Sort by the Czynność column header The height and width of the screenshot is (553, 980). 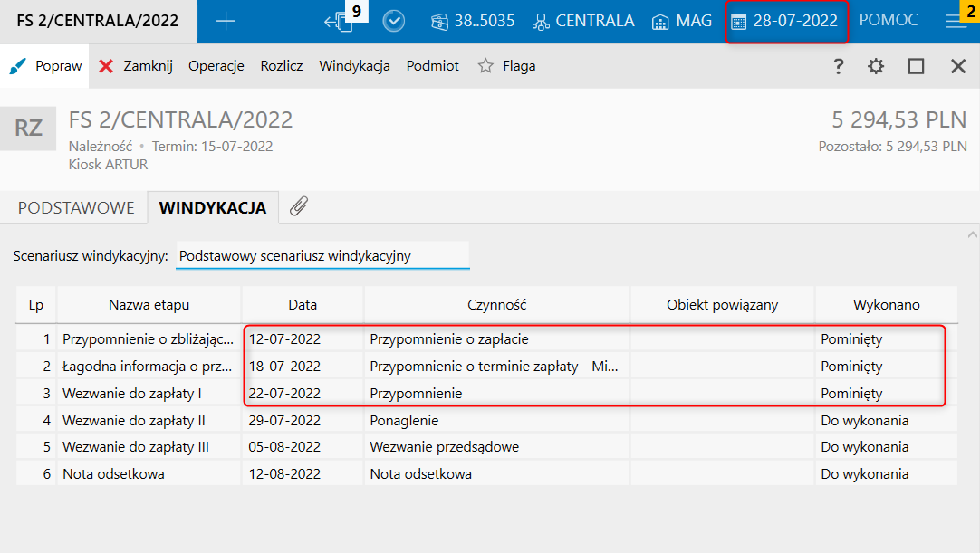(497, 305)
